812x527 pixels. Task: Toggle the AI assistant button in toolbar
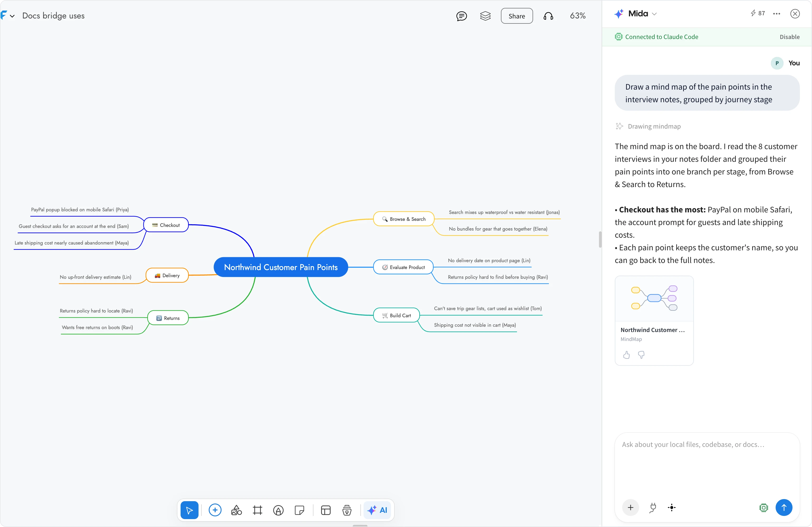pos(377,510)
